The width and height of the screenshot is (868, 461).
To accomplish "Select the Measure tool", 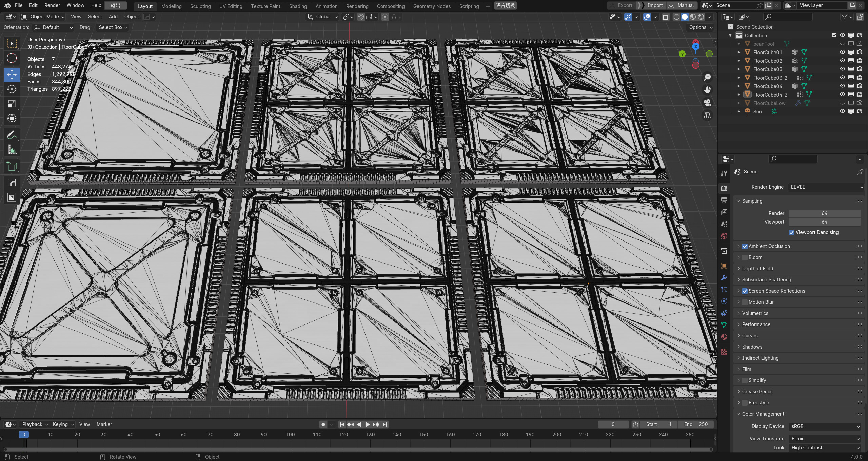I will coord(12,150).
